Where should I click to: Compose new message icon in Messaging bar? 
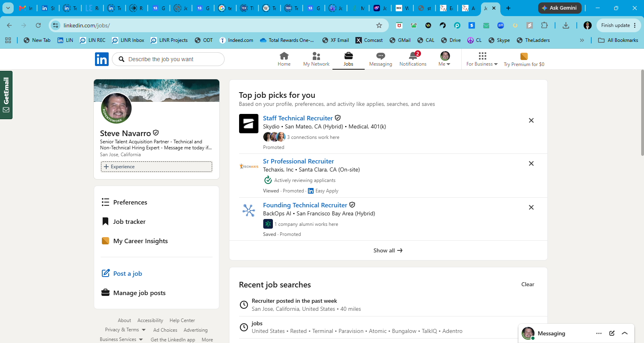coord(612,333)
